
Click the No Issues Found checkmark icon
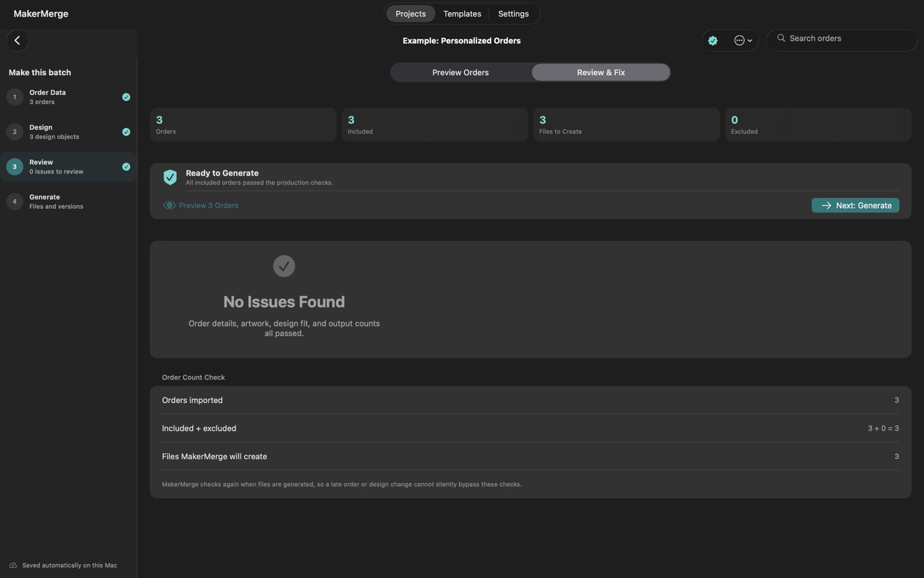[284, 266]
